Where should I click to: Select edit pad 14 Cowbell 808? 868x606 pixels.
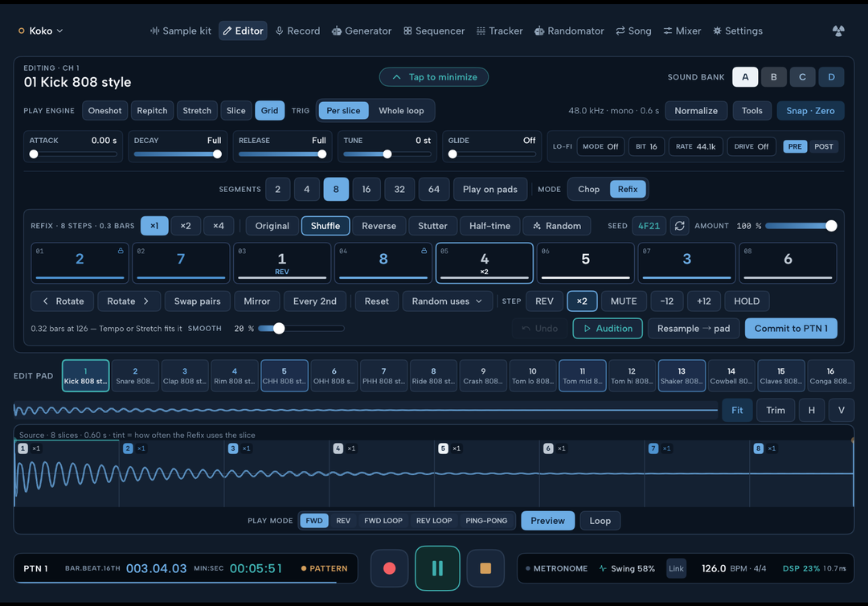(x=731, y=376)
